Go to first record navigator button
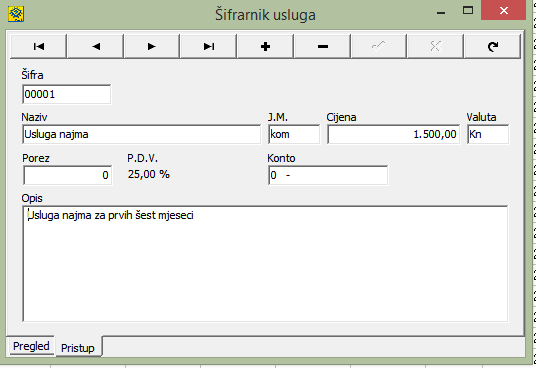This screenshot has width=536, height=368. tap(38, 46)
